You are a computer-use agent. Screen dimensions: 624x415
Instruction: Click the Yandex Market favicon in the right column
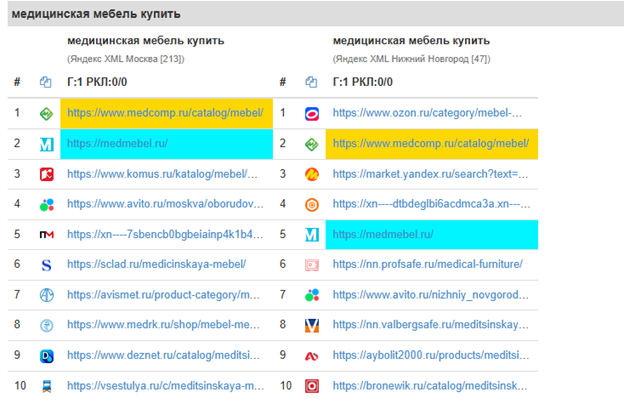point(312,174)
